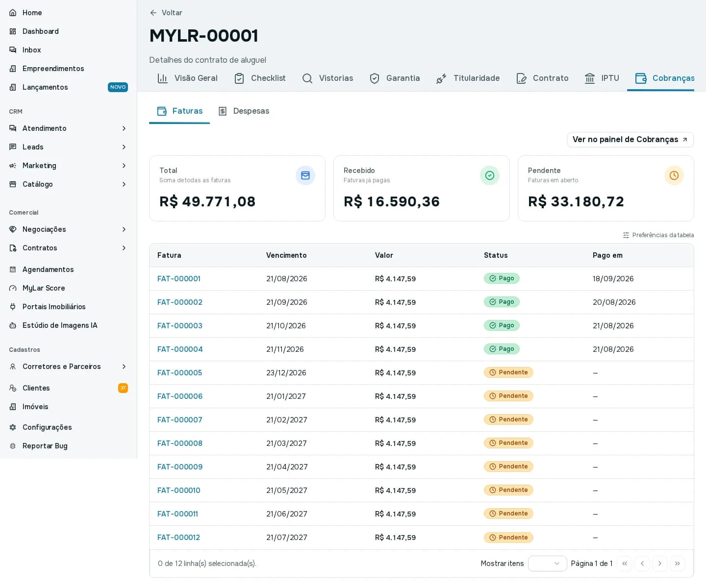Click the Reportar Bug icon
The height and width of the screenshot is (588, 706).
tap(13, 446)
